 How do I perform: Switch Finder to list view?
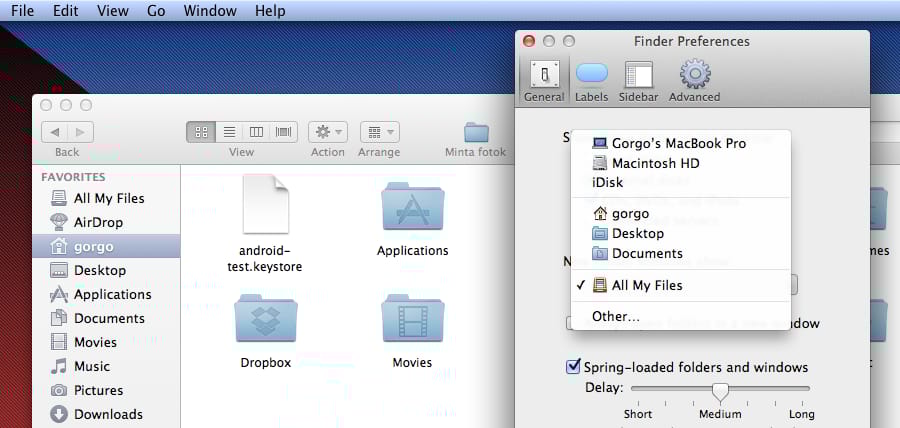point(229,132)
